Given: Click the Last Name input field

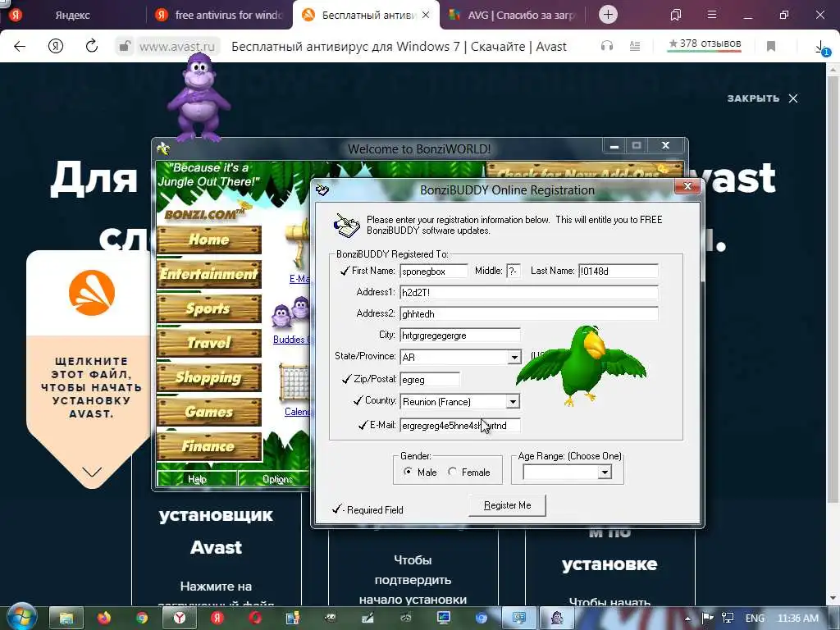Looking at the screenshot, I should coord(619,271).
